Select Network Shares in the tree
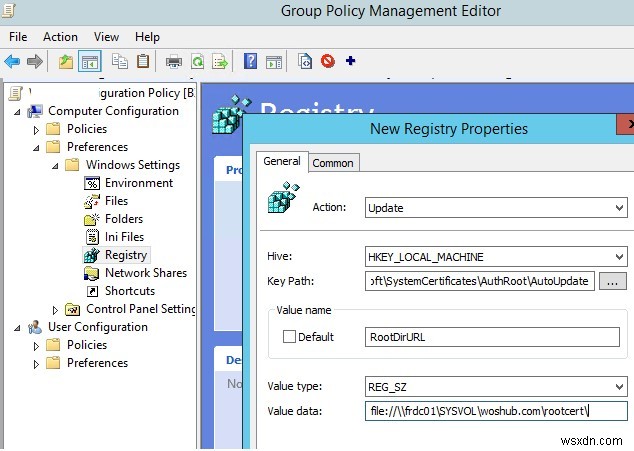The height and width of the screenshot is (451, 634). click(146, 273)
